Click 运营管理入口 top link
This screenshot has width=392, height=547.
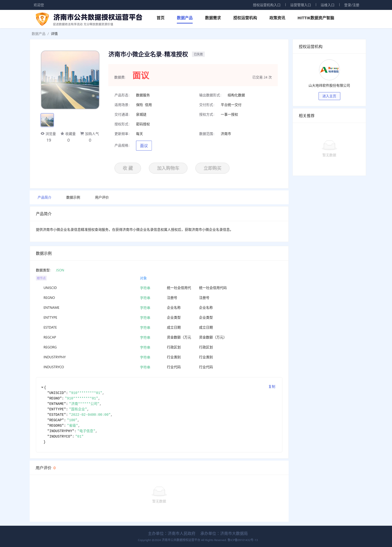[300, 5]
